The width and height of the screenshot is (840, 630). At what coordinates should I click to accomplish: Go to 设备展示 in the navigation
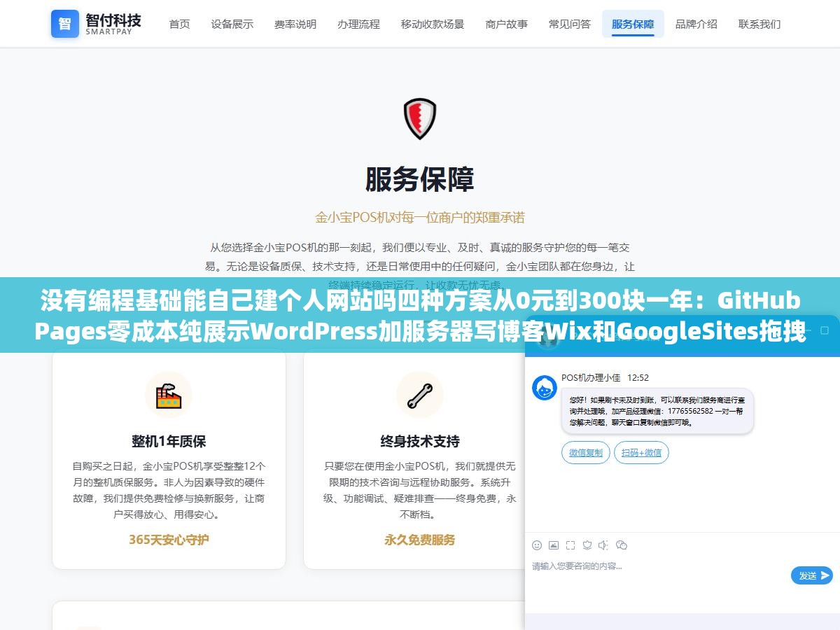coord(232,24)
